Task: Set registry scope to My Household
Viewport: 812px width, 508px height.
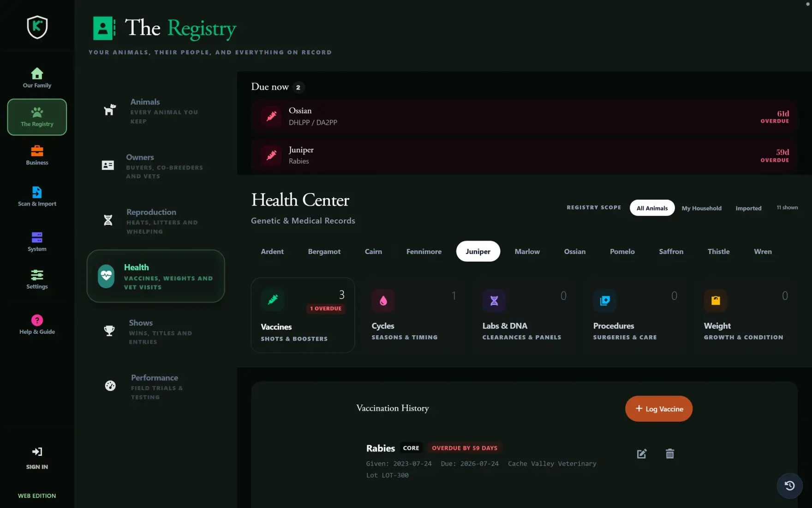Action: pos(701,208)
